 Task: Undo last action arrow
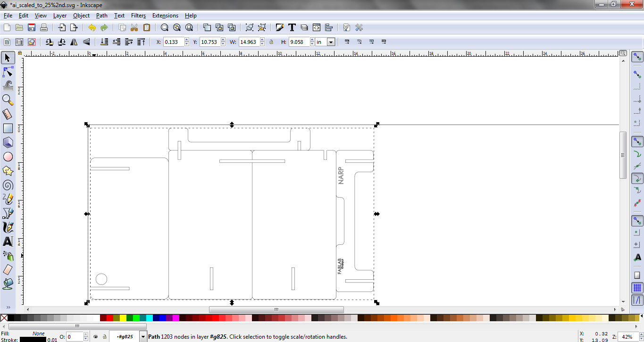tap(92, 27)
